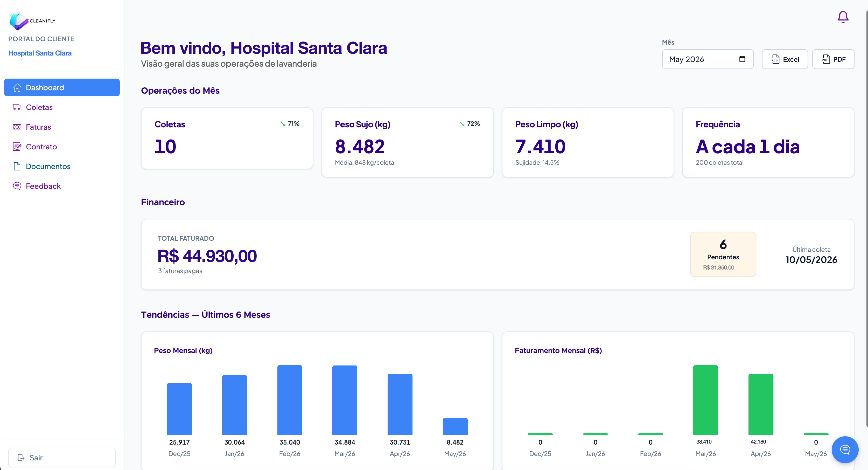Click the 38.410 revenue label
The height and width of the screenshot is (470, 868).
[704, 442]
